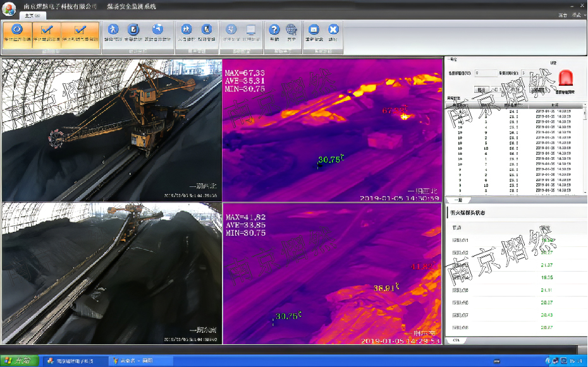Select the 一期 tab below the data table
588x367 pixels.
458,200
